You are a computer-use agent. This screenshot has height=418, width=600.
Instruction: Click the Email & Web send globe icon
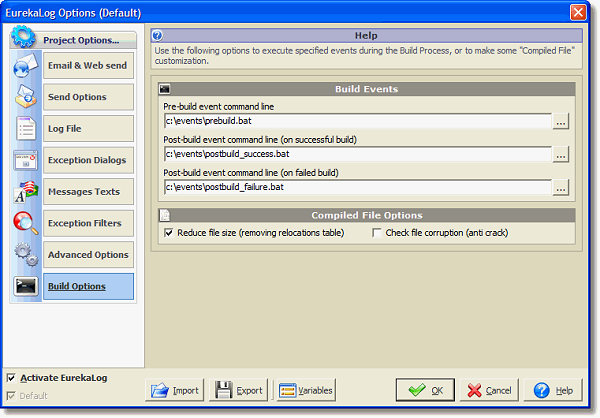[x=26, y=65]
